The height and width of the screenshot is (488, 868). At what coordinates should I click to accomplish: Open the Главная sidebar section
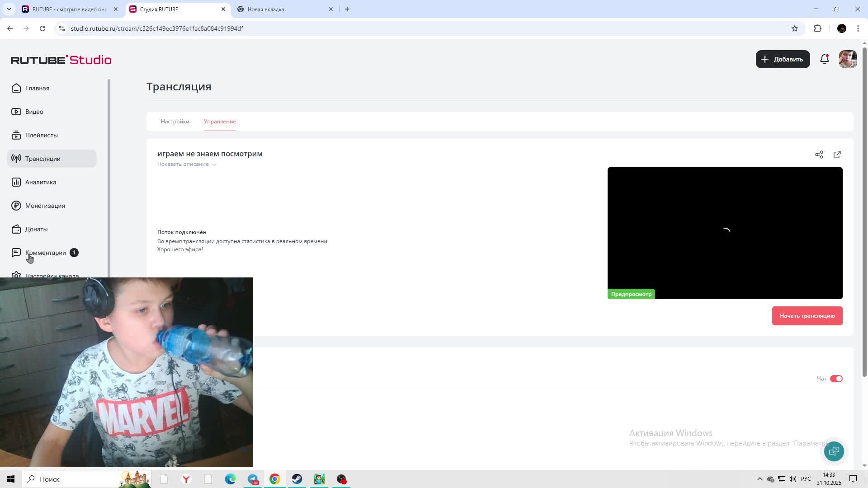[x=38, y=88]
